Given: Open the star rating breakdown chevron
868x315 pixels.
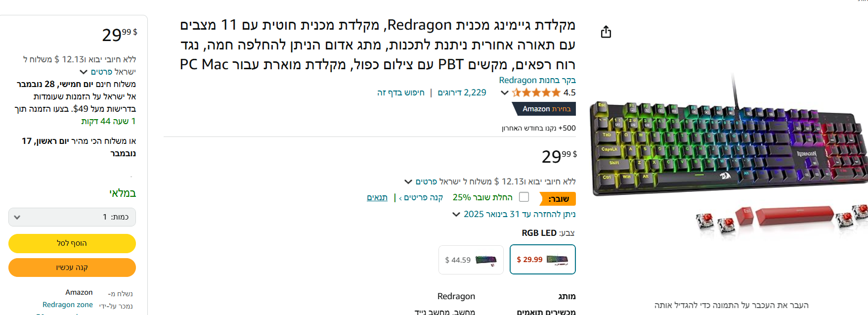Looking at the screenshot, I should point(504,92).
